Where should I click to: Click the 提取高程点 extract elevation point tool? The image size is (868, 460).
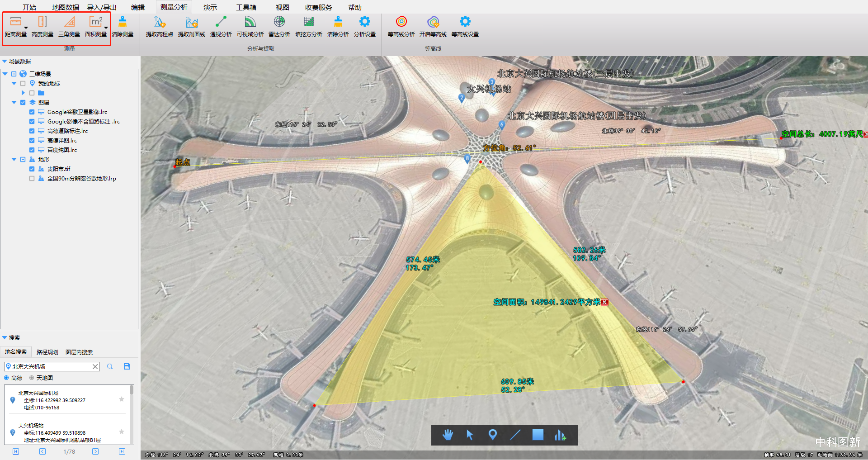click(160, 26)
